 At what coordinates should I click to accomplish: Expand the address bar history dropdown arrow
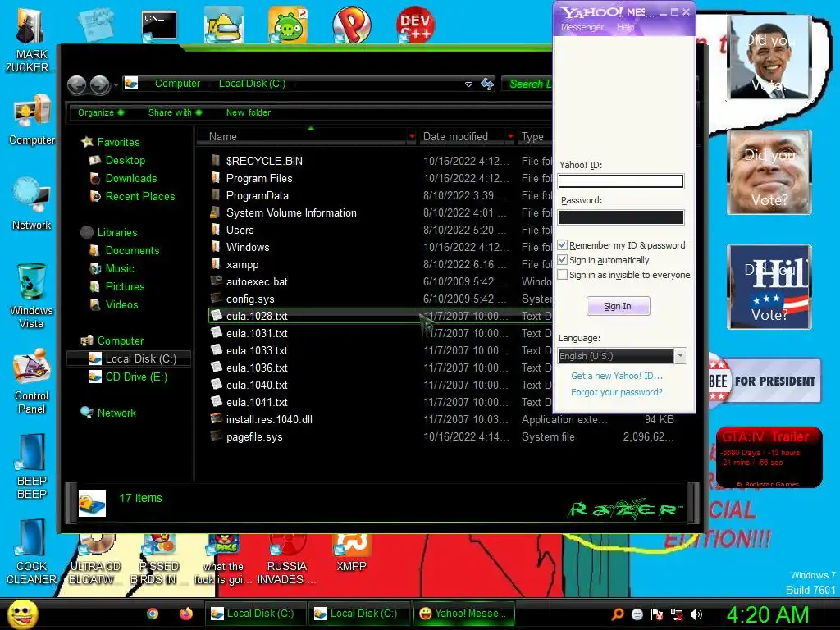click(x=468, y=84)
